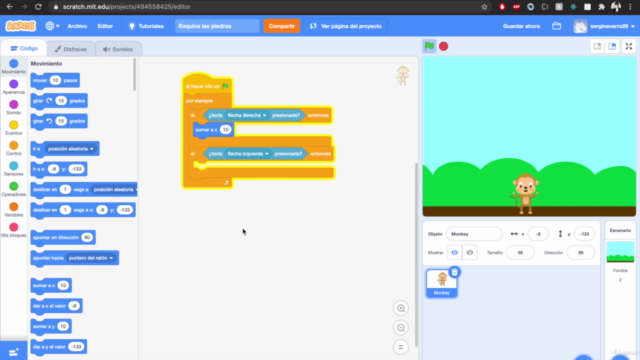Click the girar counterclockwise 15 grados block
Image resolution: width=640 pixels, height=360 pixels.
click(59, 121)
